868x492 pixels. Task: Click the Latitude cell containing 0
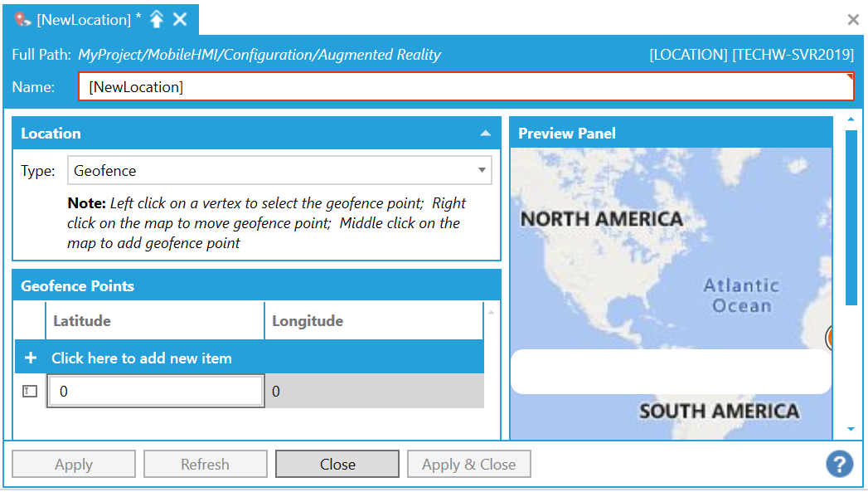[x=155, y=392]
